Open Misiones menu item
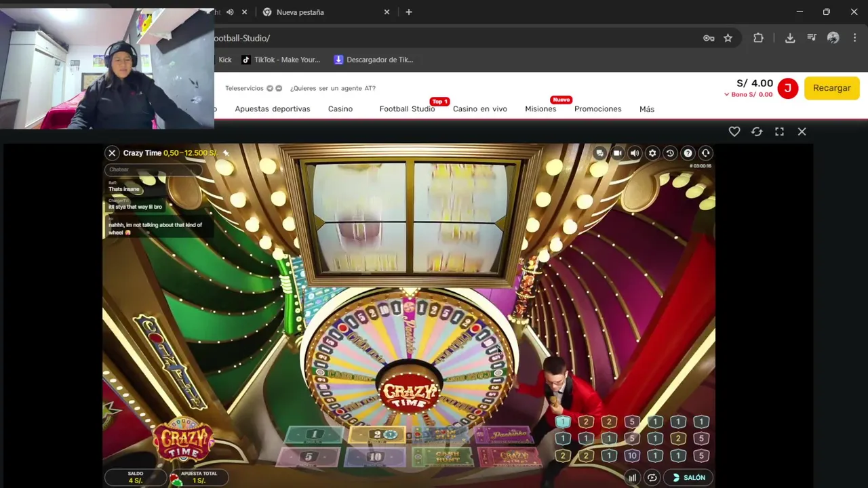 click(540, 109)
